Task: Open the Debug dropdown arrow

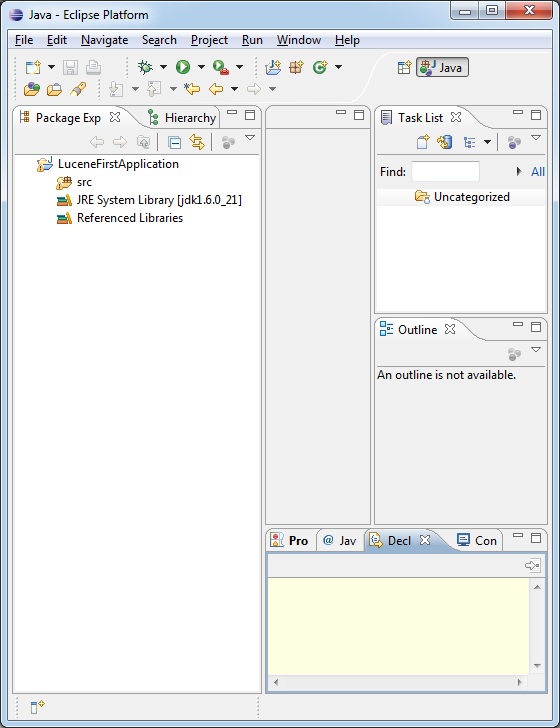Action: (163, 67)
